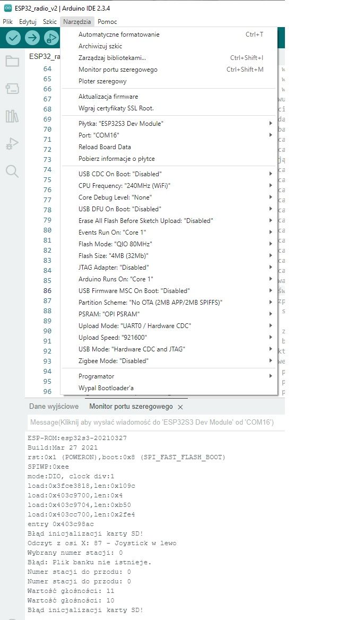364x620 pixels.
Task: Close the Monitor portu szeregowego tab
Action: point(180,407)
